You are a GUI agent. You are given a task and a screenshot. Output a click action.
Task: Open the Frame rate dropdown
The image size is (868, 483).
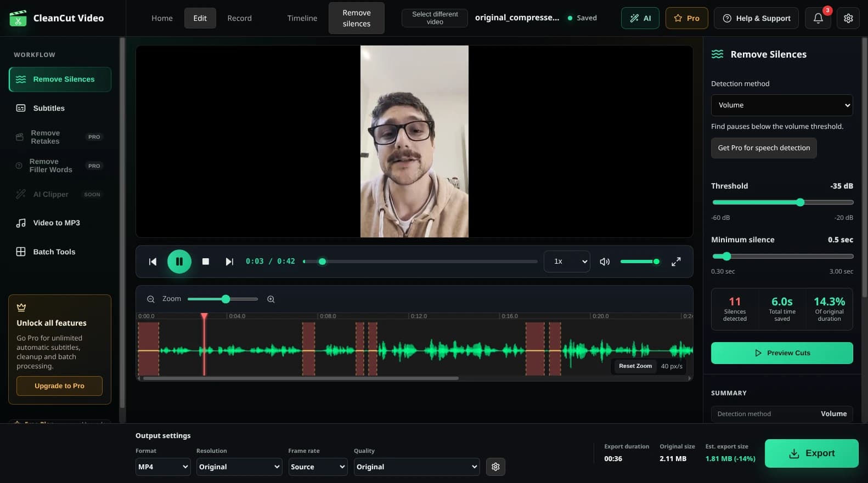click(x=318, y=467)
